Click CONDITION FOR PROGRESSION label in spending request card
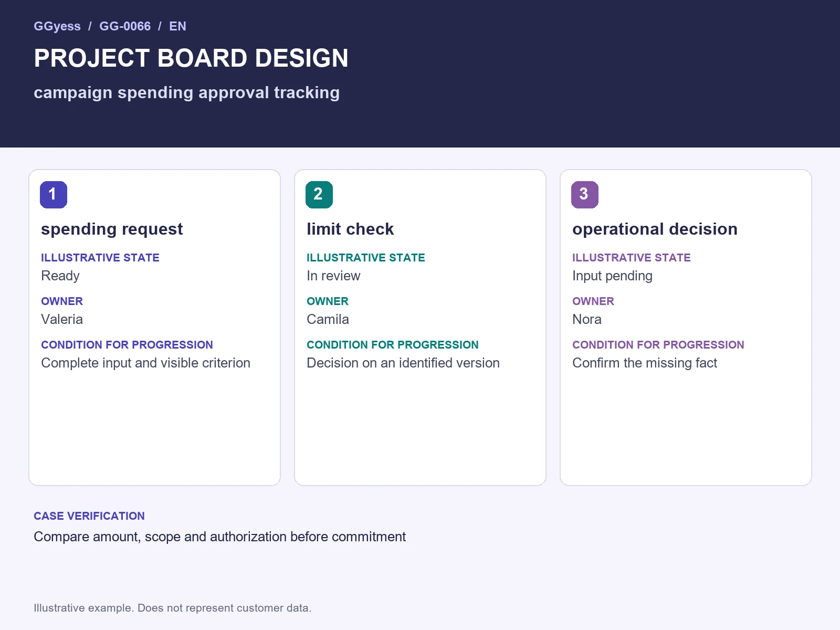This screenshot has height=630, width=840. pos(127,345)
